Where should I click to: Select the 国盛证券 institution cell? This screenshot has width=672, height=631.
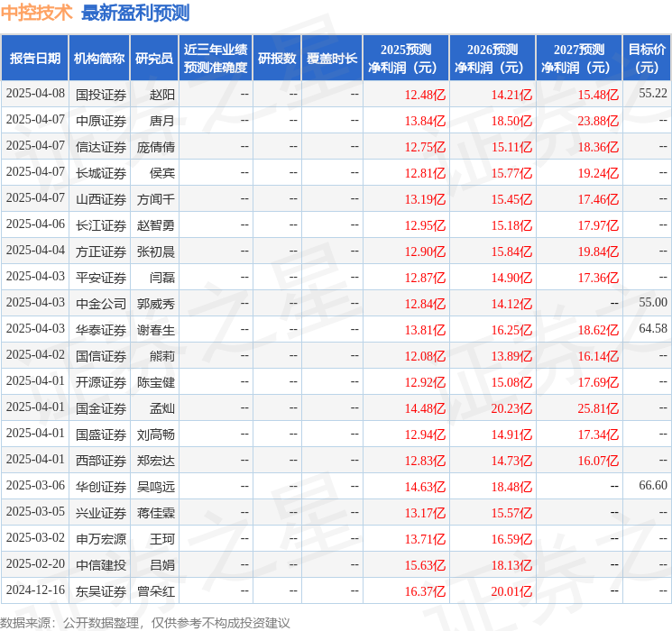click(101, 434)
